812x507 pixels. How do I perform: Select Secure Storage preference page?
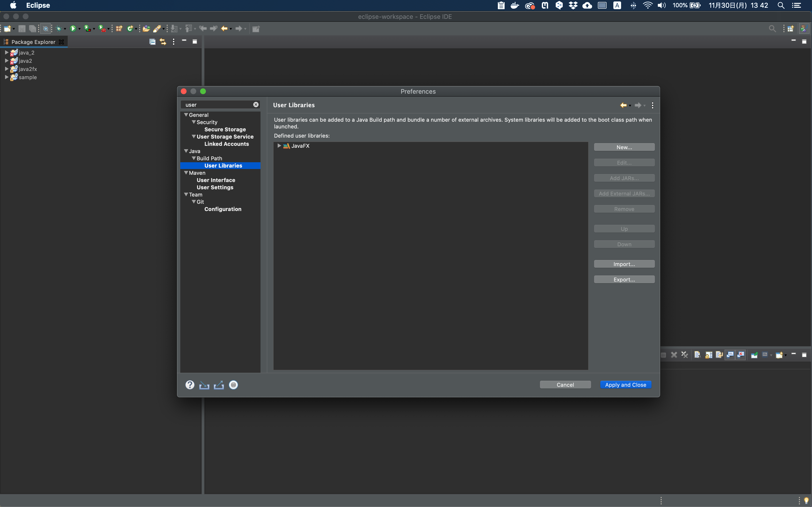225,129
